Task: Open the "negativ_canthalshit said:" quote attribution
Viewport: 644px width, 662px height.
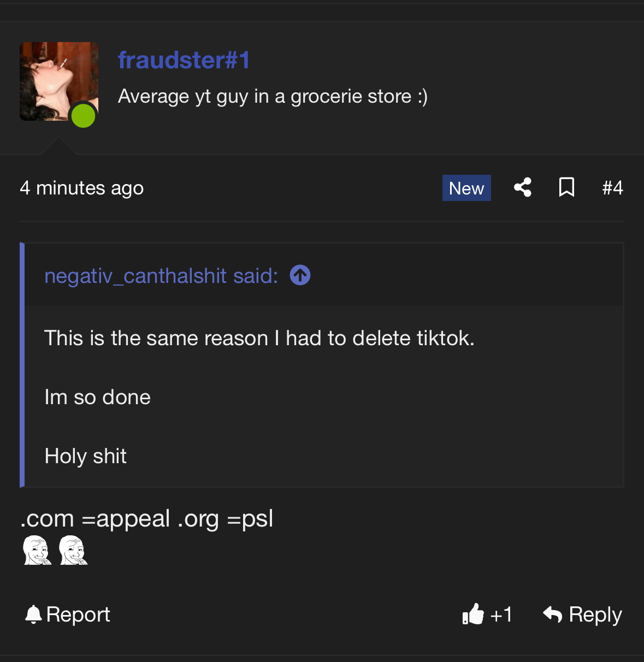Action: click(x=161, y=276)
